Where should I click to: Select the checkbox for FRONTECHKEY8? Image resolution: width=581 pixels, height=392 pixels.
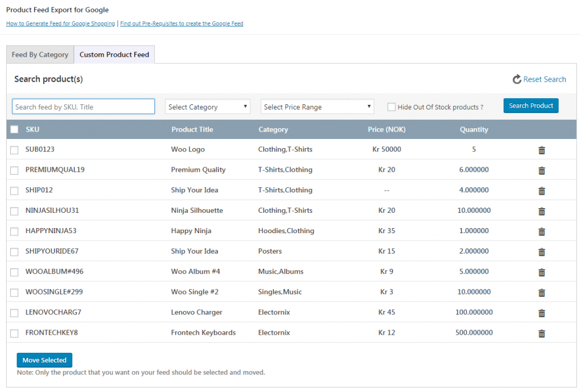(x=15, y=333)
